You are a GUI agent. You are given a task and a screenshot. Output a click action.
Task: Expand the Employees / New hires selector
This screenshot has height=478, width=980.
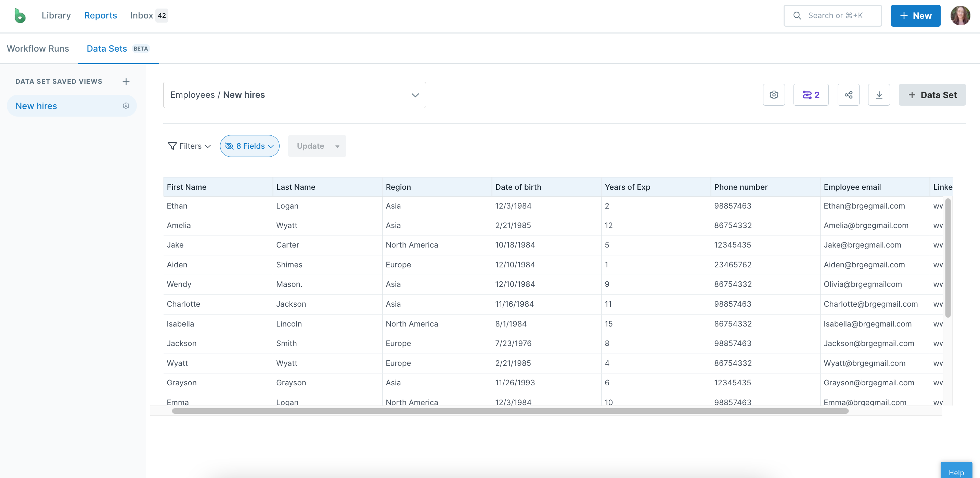[x=415, y=95]
